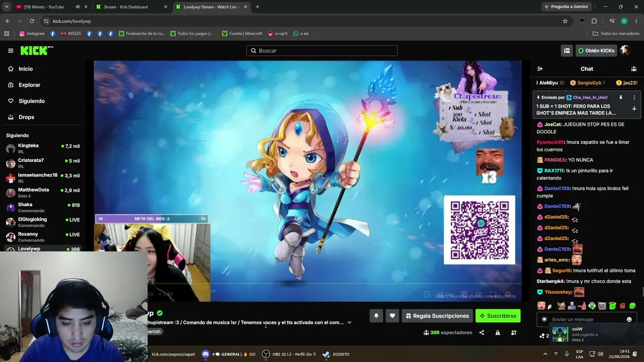
Task: Collapse the chat panel with the arrow icon
Action: [x=540, y=69]
